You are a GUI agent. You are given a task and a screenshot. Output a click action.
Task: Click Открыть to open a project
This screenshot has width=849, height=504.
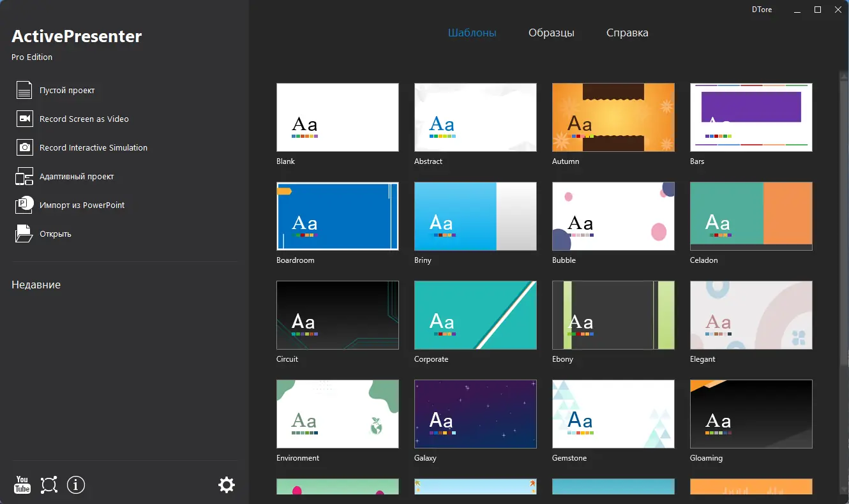pos(56,233)
